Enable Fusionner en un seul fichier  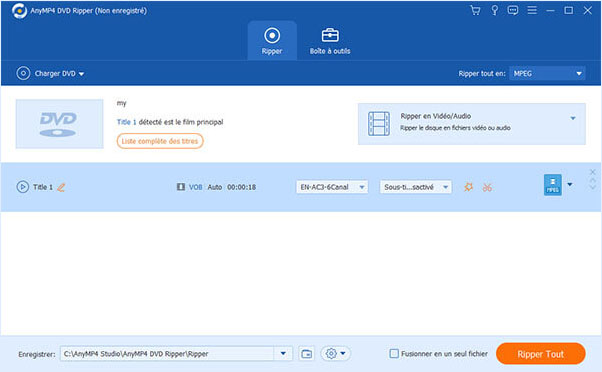coord(394,354)
